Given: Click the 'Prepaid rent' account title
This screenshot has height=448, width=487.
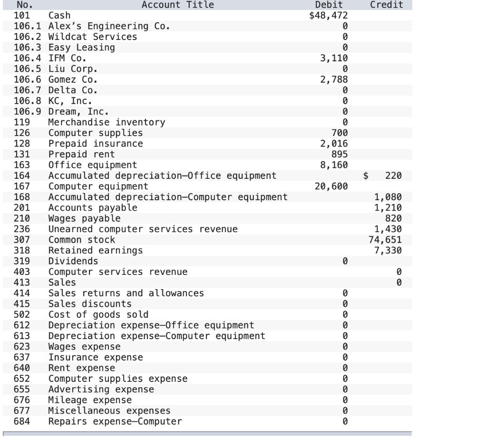Looking at the screenshot, I should (x=81, y=155).
